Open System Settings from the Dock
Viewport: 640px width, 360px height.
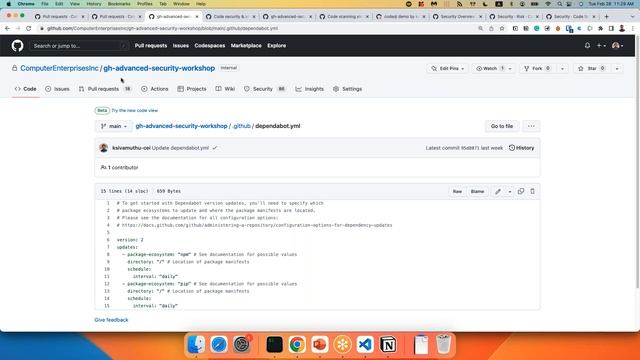(242, 344)
